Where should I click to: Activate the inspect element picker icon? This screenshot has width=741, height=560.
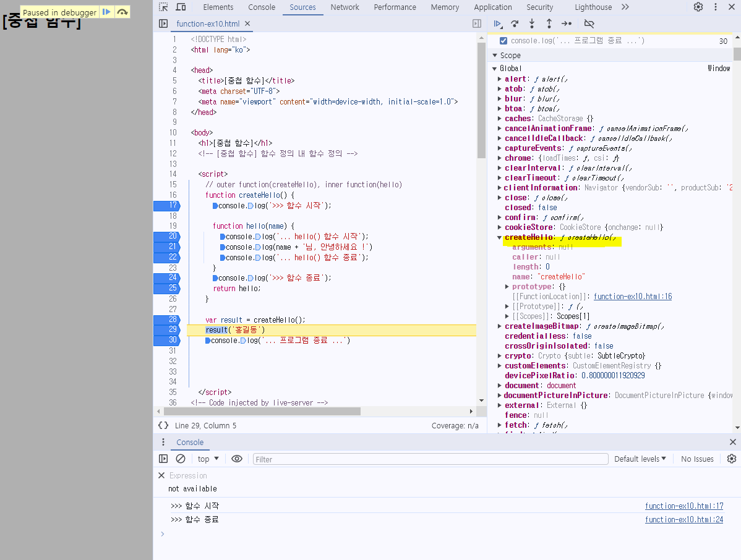(163, 7)
